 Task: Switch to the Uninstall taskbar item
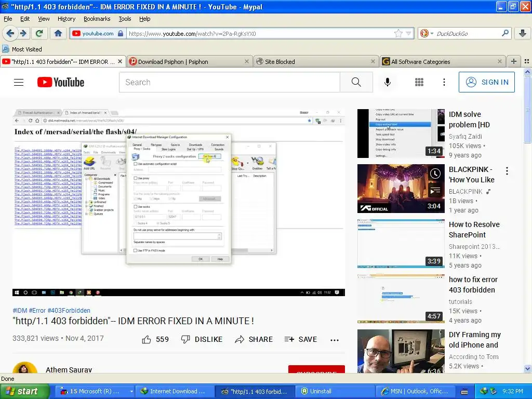(x=336, y=391)
